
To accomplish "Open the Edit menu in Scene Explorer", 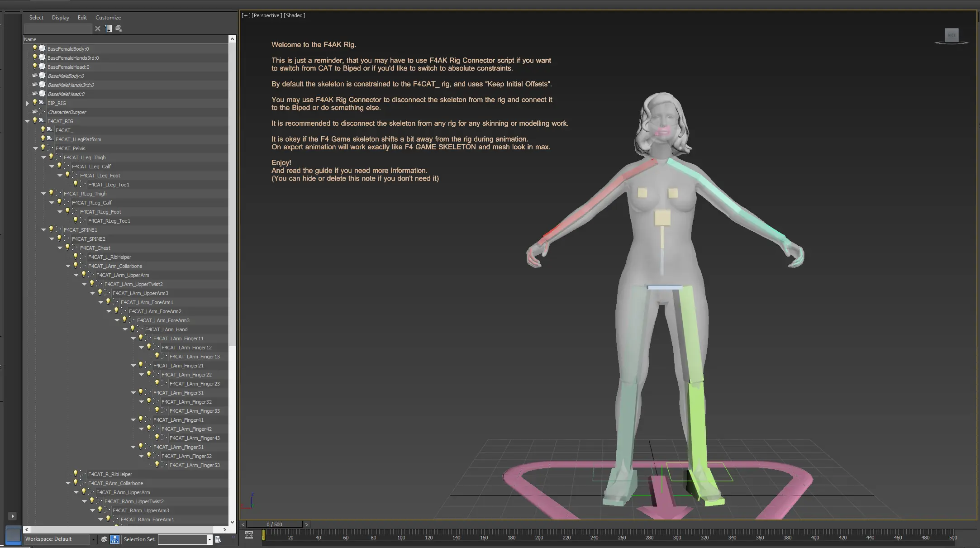I will click(82, 17).
